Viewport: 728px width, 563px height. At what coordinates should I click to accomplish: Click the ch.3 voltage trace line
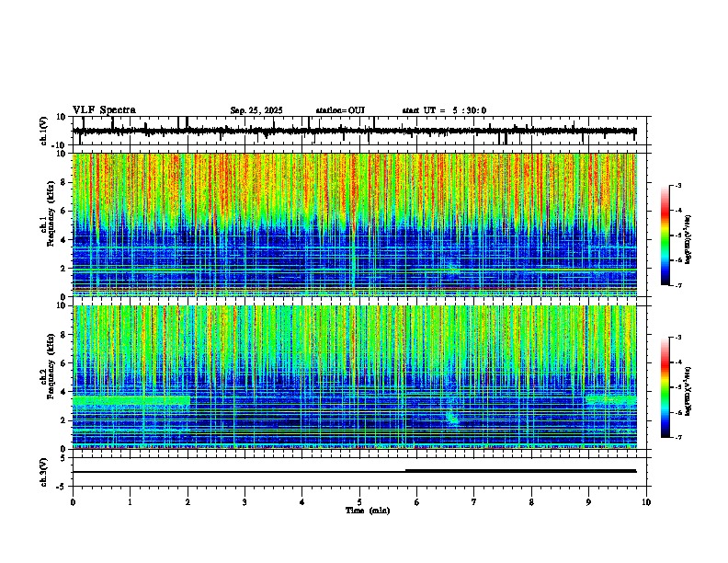(x=354, y=472)
